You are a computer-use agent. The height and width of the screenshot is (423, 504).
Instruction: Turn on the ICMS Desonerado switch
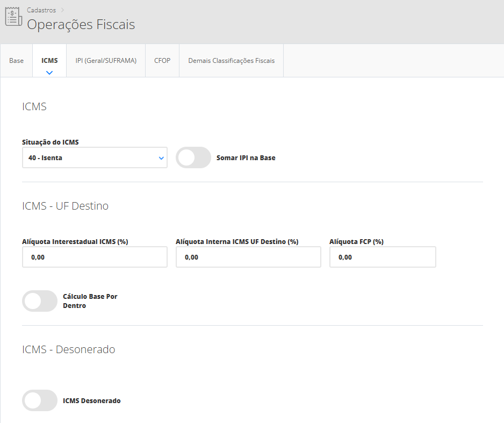(x=40, y=400)
